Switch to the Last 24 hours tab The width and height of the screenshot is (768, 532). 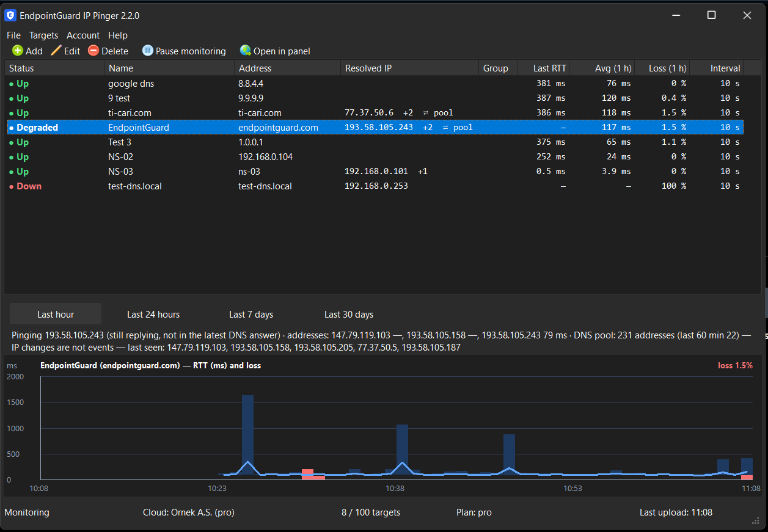153,314
